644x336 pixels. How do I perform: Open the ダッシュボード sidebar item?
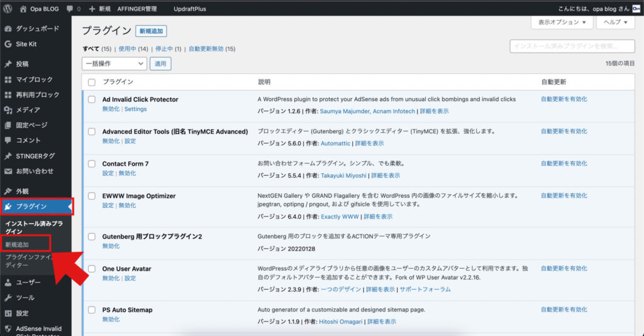[x=36, y=29]
